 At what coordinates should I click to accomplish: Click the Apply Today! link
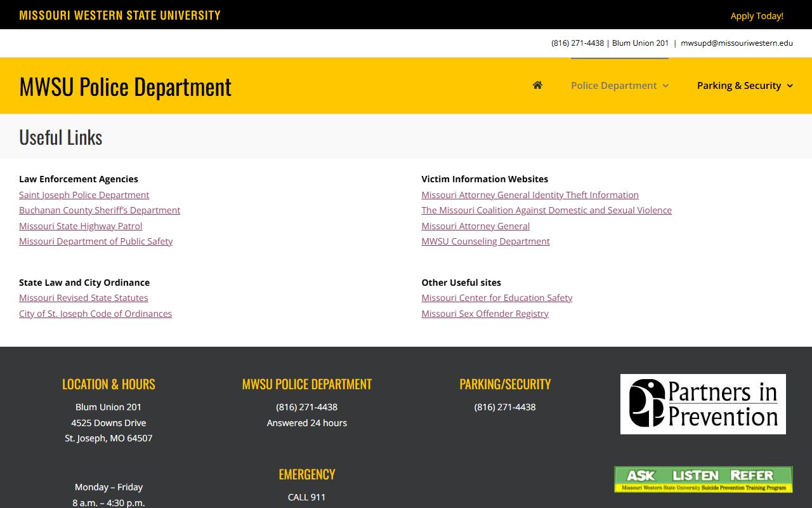757,16
